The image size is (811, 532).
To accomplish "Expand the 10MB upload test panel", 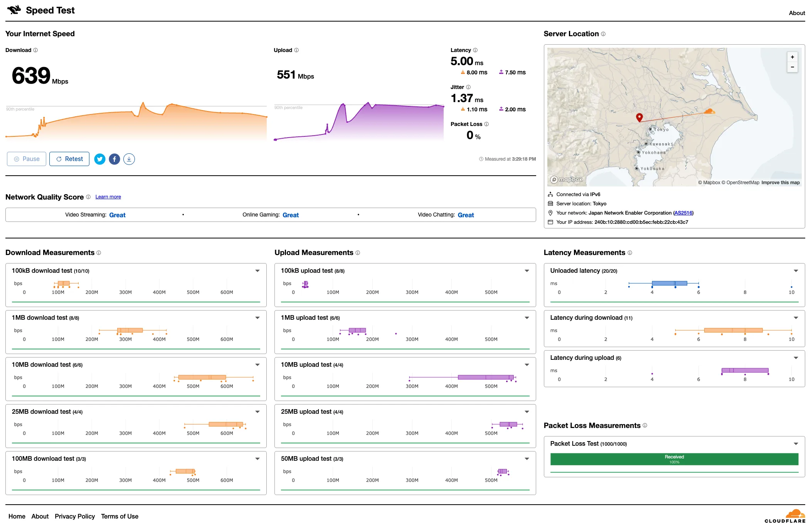I will point(527,365).
